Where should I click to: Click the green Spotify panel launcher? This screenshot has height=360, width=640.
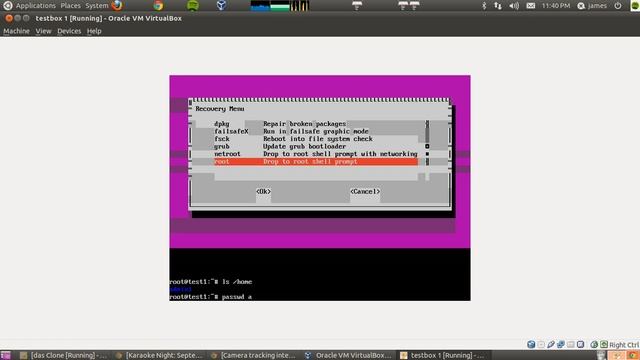(193, 5)
